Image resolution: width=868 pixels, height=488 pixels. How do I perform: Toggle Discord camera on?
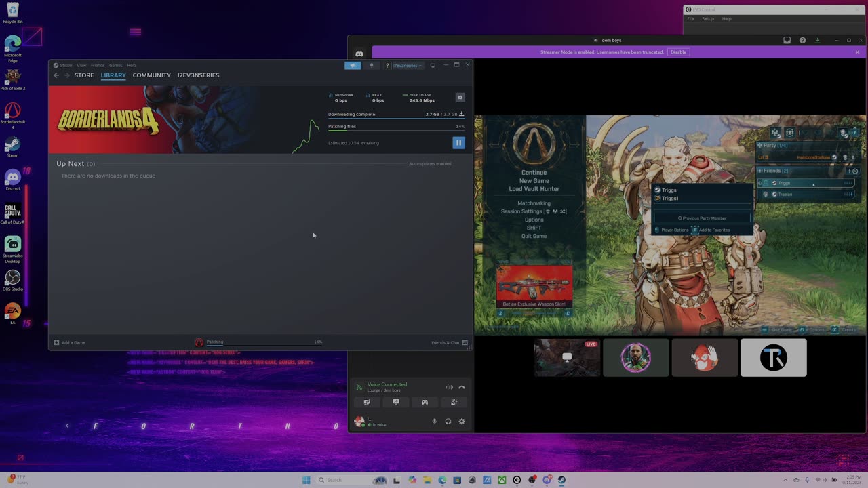click(367, 402)
